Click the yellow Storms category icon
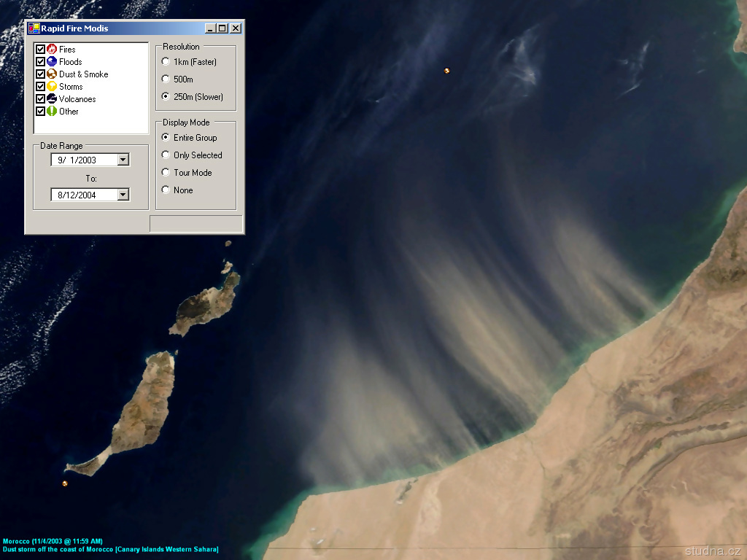 (52, 87)
